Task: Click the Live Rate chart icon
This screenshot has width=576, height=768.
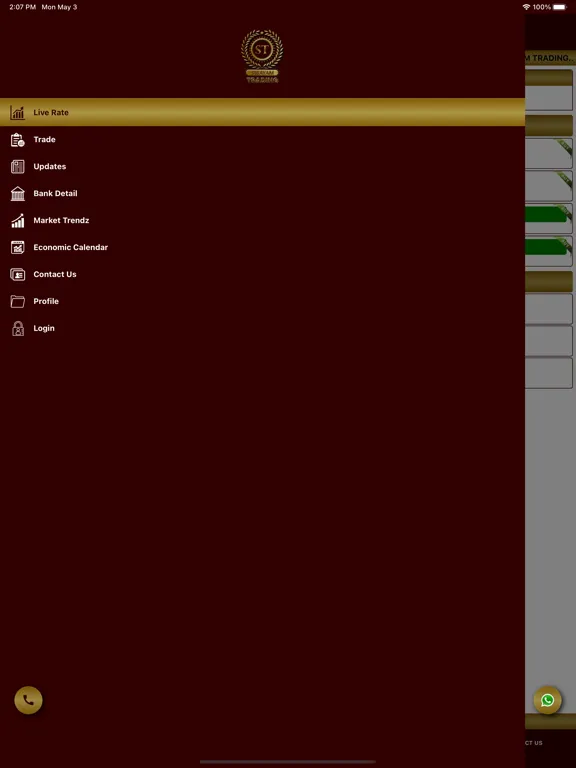Action: click(x=18, y=113)
